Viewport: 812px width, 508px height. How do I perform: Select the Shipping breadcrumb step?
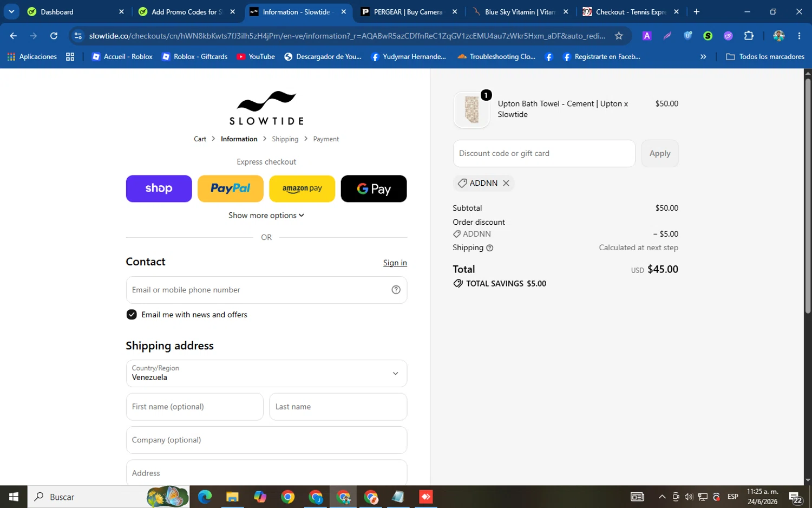(285, 139)
